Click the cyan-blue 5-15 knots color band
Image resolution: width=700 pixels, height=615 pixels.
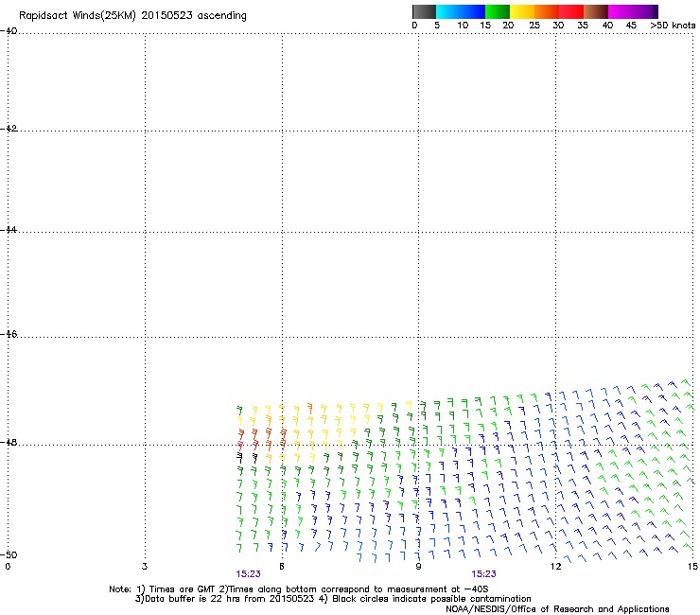coord(461,11)
